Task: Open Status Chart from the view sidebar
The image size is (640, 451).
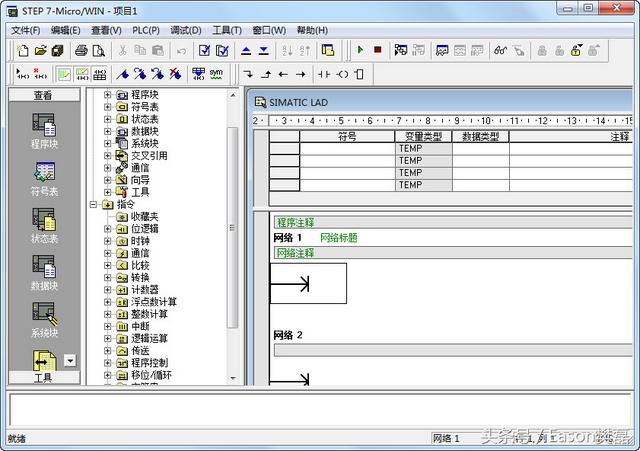Action: coord(44,226)
